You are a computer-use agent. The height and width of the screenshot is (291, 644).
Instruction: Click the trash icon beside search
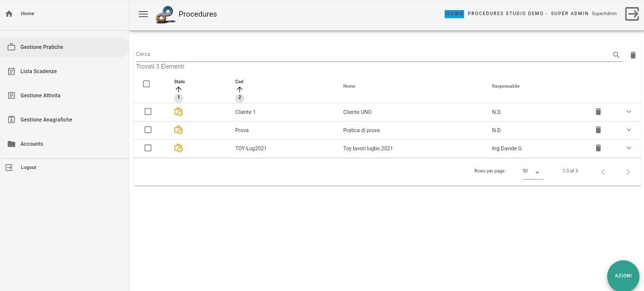[633, 55]
